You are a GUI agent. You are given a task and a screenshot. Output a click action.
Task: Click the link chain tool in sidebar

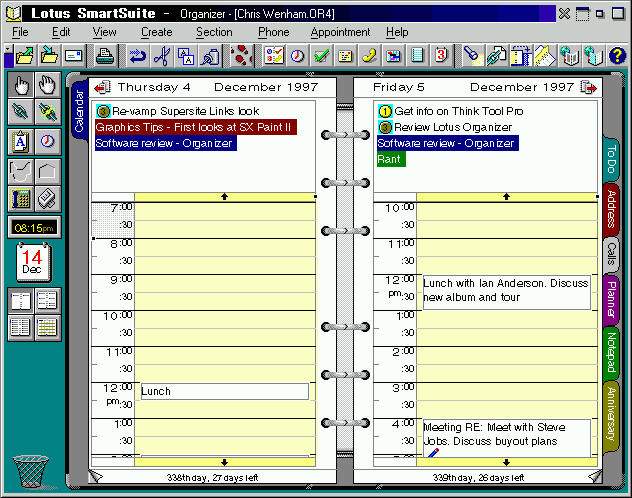click(x=21, y=112)
